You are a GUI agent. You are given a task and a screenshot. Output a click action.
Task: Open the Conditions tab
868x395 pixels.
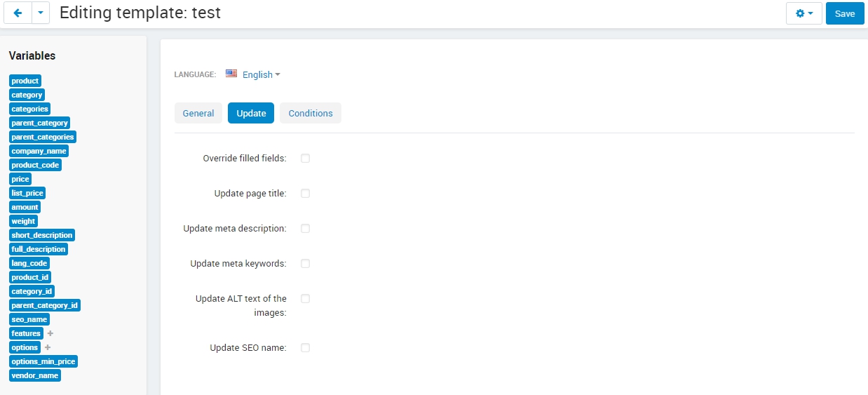click(x=311, y=113)
